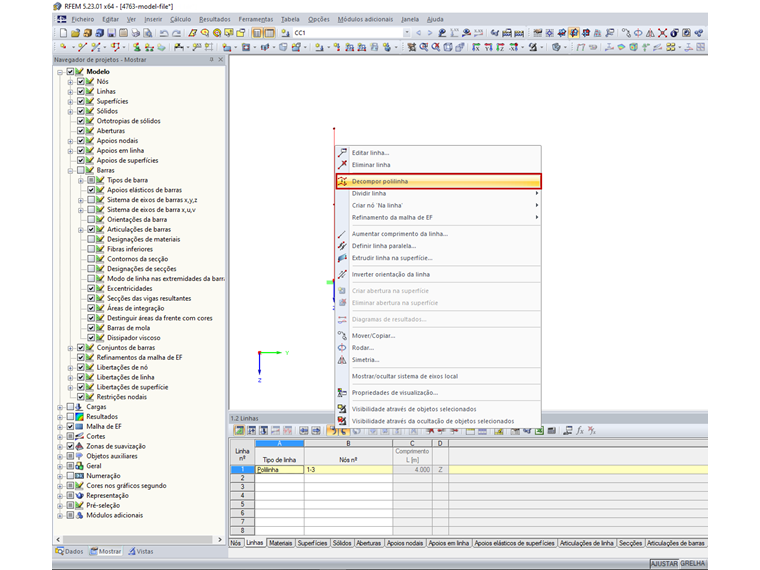Click the new line tool icon
760x570 pixels.
point(82,47)
